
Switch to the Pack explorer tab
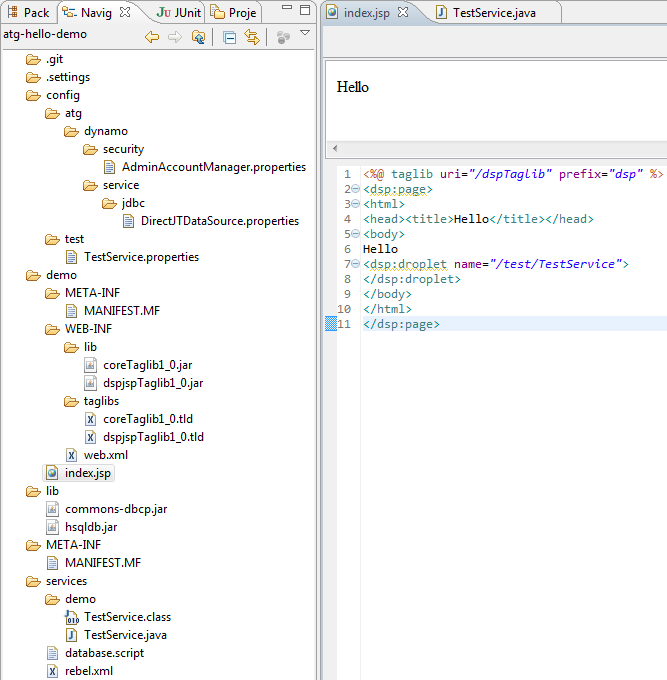pyautogui.click(x=28, y=13)
